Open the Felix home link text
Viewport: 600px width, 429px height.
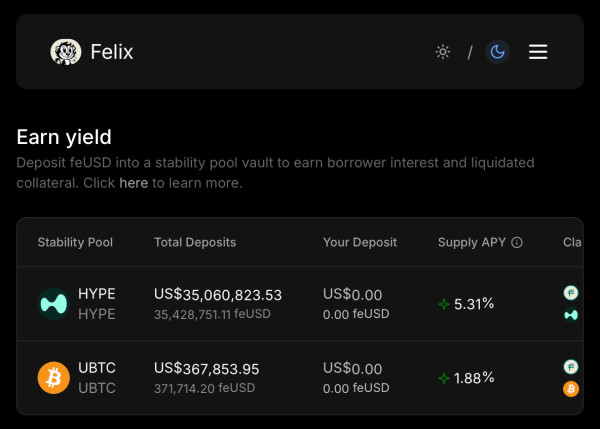[x=111, y=52]
